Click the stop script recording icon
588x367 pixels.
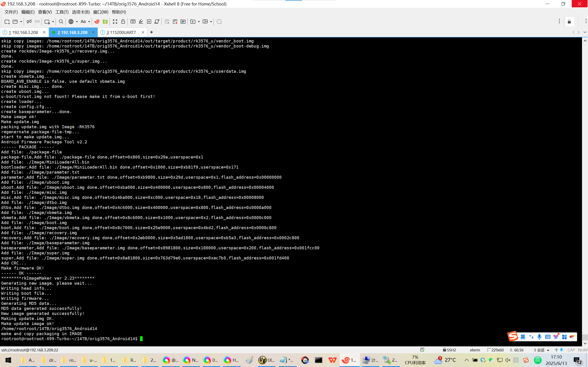[175, 22]
